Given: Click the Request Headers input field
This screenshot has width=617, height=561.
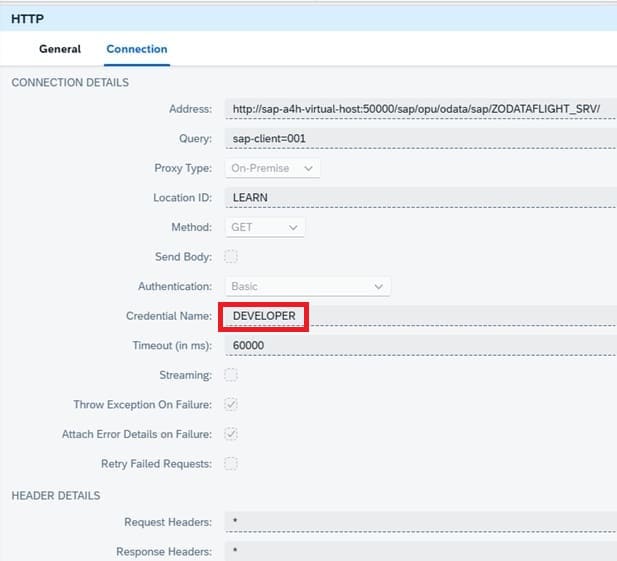Looking at the screenshot, I should click(x=420, y=522).
